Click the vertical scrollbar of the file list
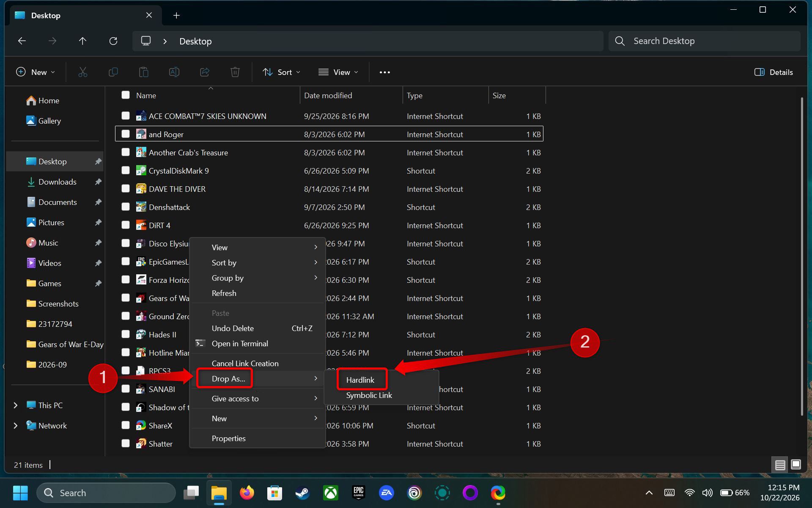 (x=801, y=256)
